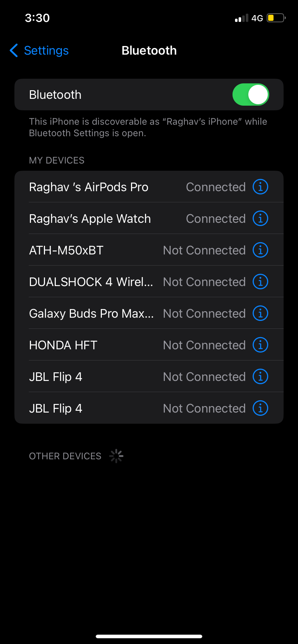Select the Raghav's AirPods Pro device name
Screen dimensions: 298x644
89,187
